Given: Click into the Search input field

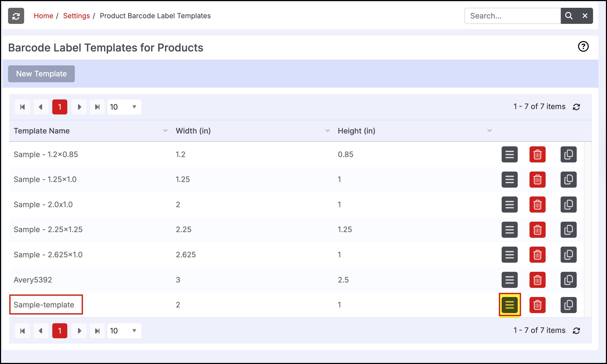Looking at the screenshot, I should (x=512, y=16).
